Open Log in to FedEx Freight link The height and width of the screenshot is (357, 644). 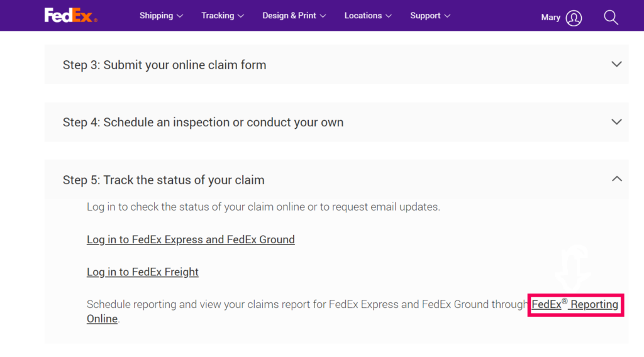click(x=143, y=272)
